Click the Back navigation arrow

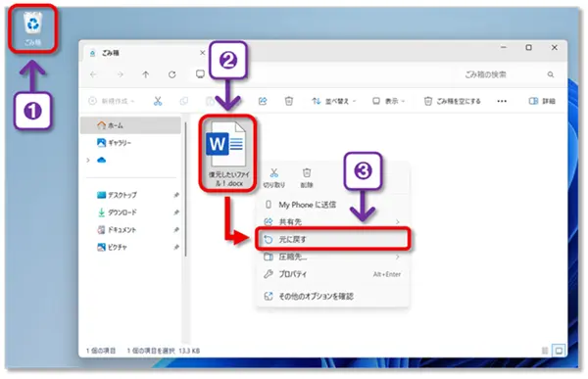tap(93, 74)
